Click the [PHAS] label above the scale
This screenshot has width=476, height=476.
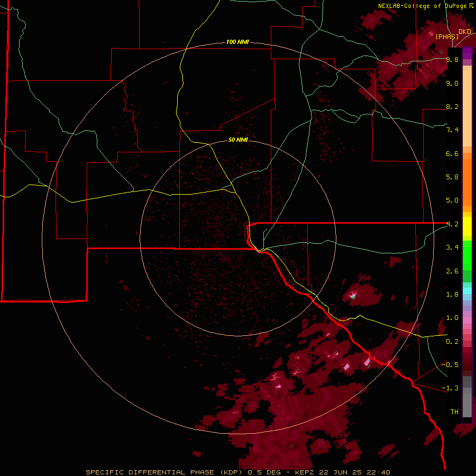click(447, 36)
